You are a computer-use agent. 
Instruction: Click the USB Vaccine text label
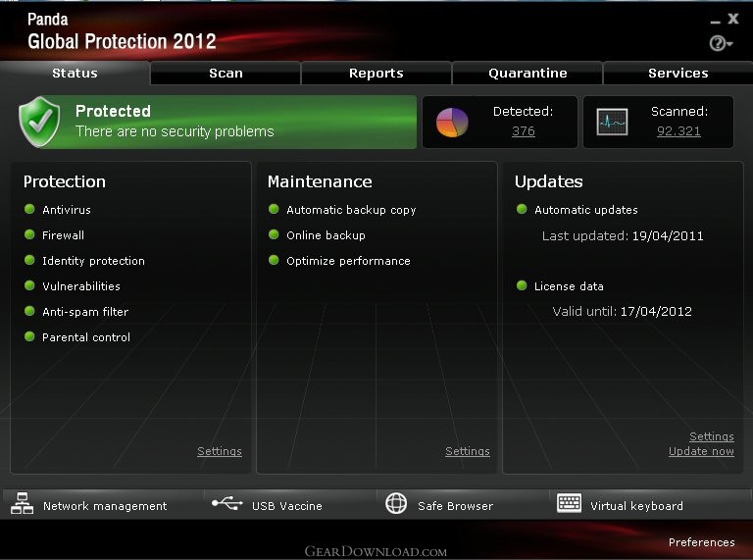pyautogui.click(x=286, y=506)
